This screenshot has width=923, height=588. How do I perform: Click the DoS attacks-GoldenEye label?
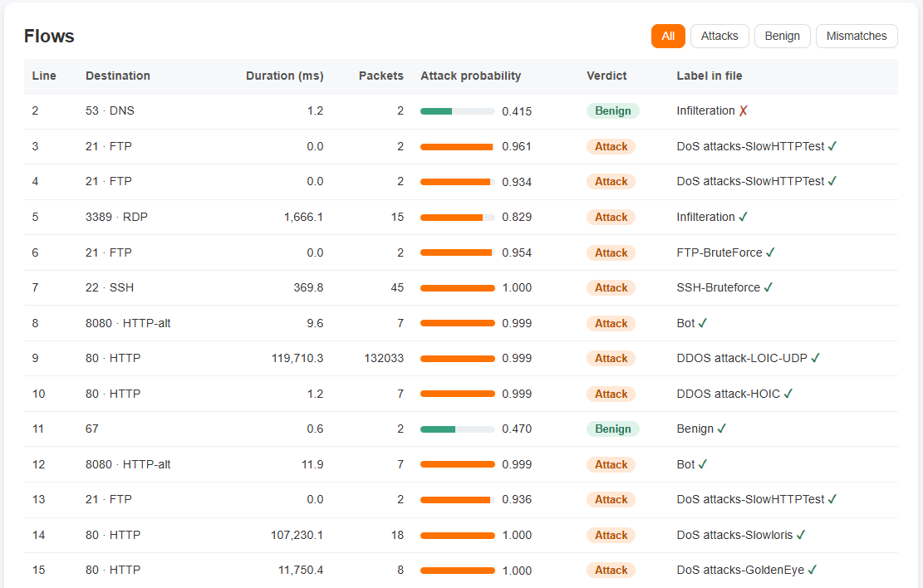pyautogui.click(x=740, y=570)
